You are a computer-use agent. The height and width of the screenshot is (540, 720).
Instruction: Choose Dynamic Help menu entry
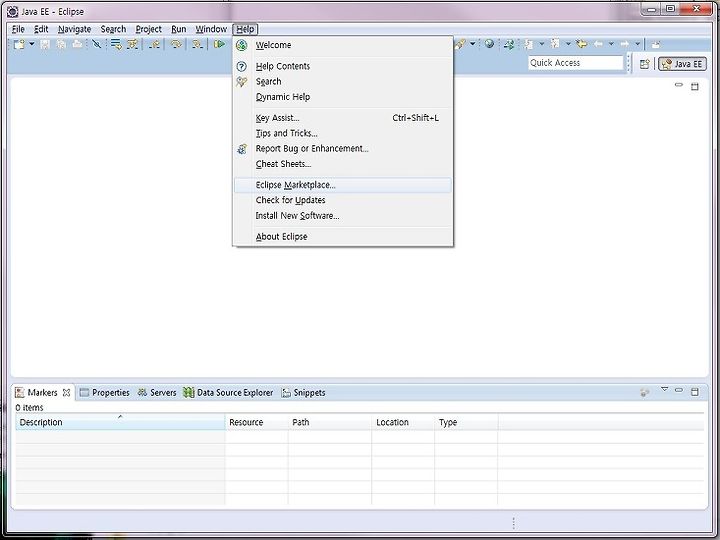[343, 97]
